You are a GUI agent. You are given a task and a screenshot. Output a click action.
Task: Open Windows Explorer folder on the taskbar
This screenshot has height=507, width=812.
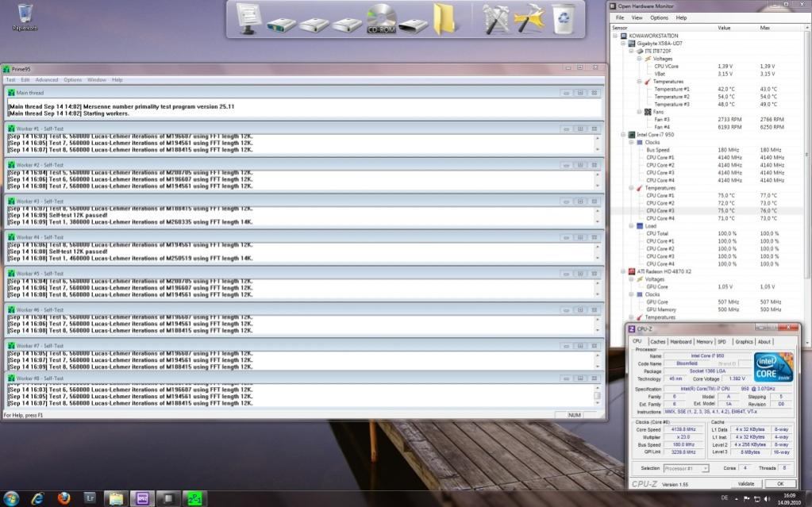pyautogui.click(x=116, y=498)
